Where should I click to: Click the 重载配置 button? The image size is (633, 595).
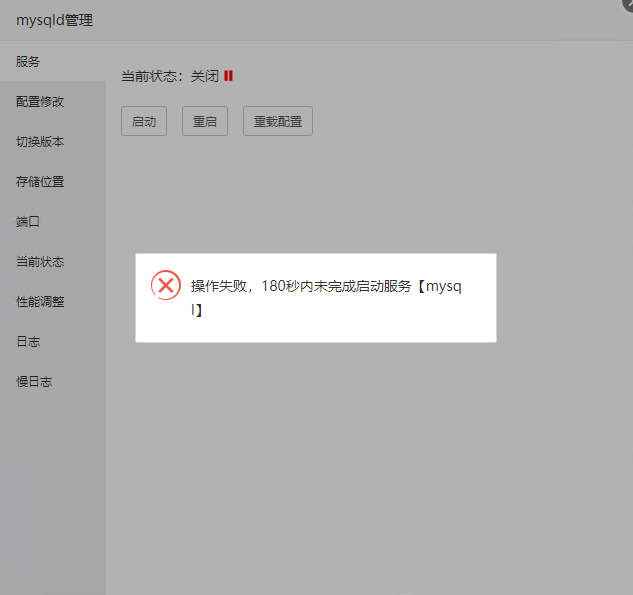278,121
